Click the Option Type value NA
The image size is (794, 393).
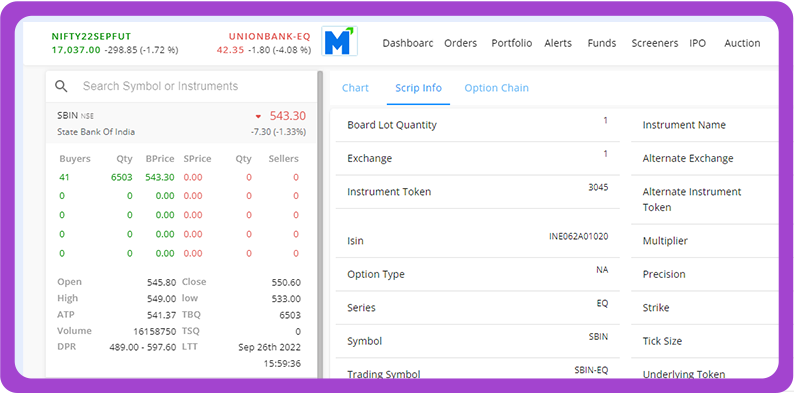[x=602, y=270]
